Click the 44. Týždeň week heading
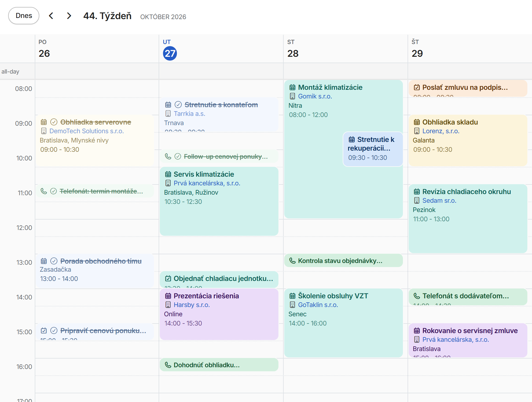The image size is (532, 402). click(x=107, y=16)
